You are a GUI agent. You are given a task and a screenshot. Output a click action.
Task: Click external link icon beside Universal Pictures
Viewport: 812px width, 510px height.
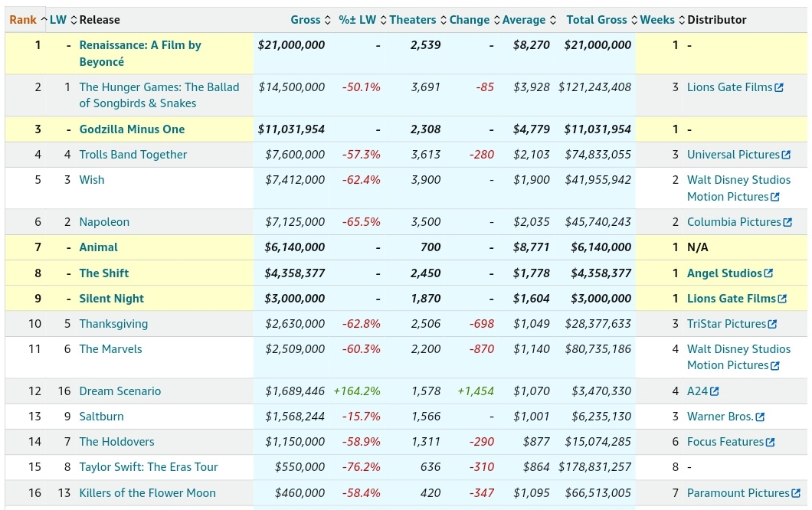(x=786, y=155)
